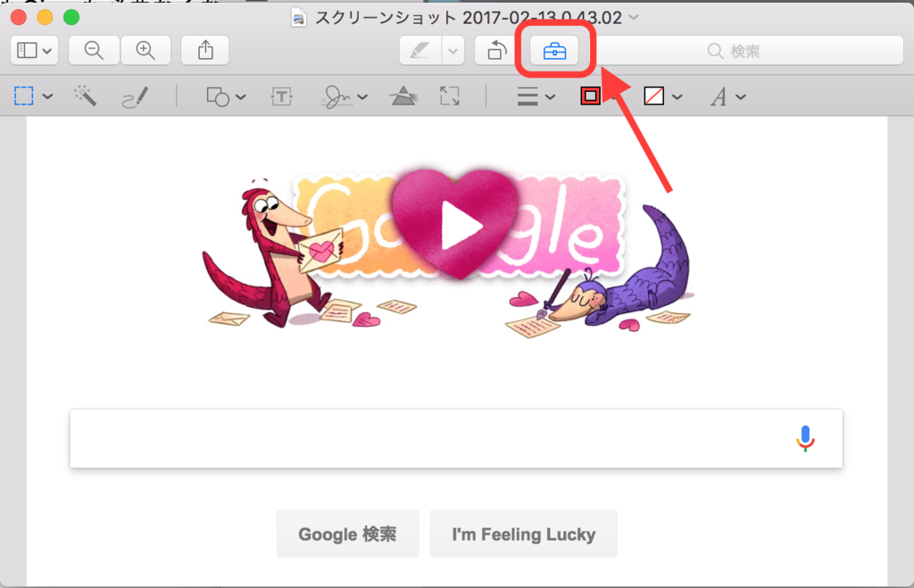This screenshot has height=588, width=914.
Task: Open the text style A menu
Action: click(x=727, y=96)
